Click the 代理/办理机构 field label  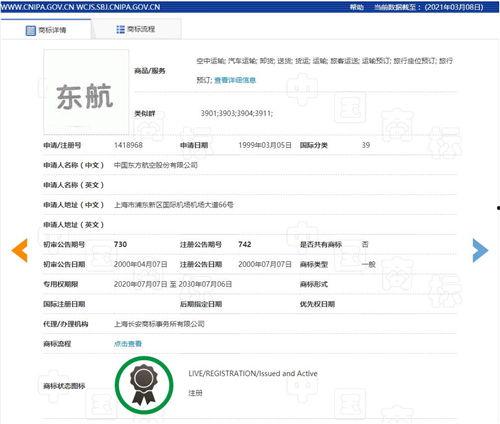coord(66,324)
